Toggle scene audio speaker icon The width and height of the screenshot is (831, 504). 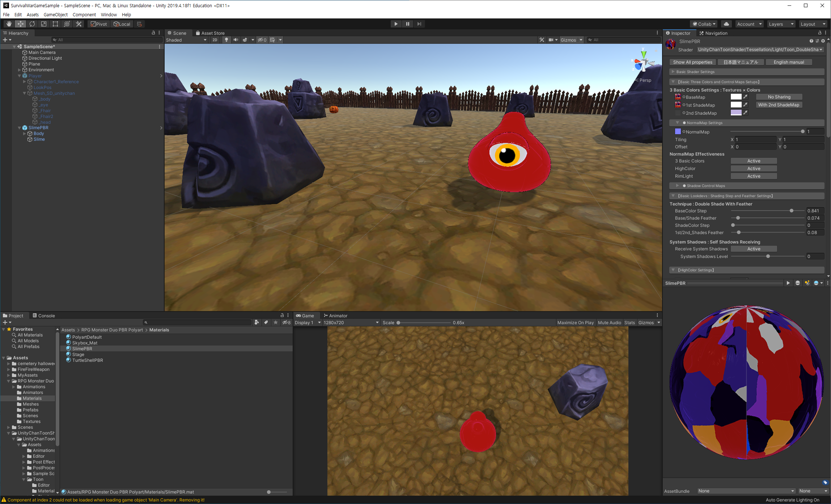click(236, 40)
